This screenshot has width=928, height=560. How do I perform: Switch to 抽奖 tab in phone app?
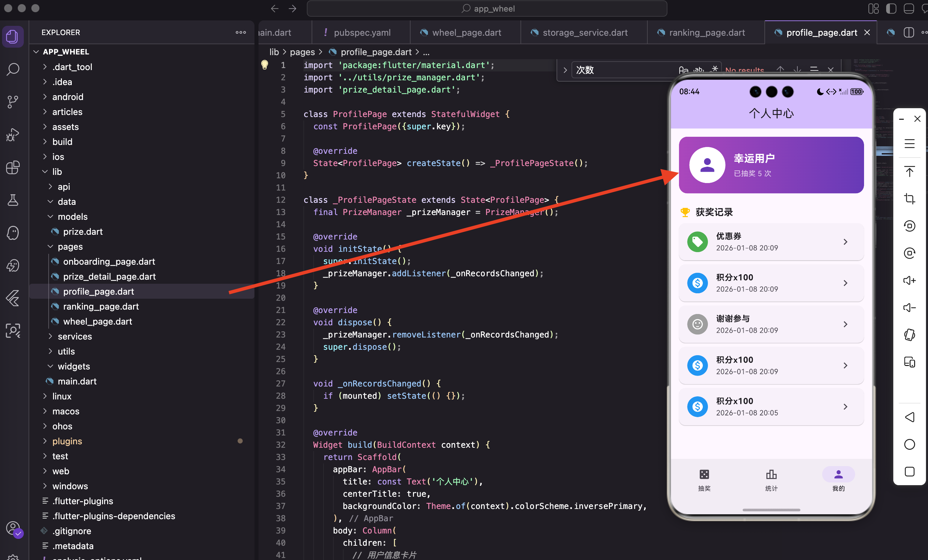tap(704, 480)
